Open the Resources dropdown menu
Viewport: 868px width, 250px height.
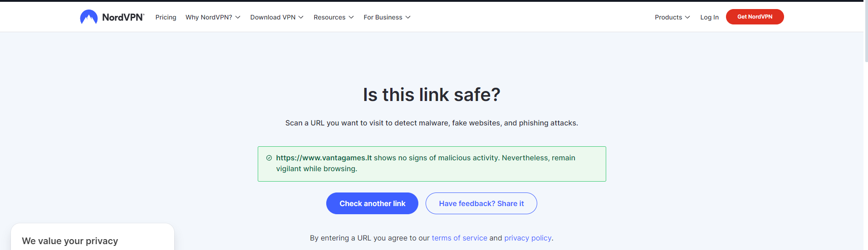click(333, 17)
